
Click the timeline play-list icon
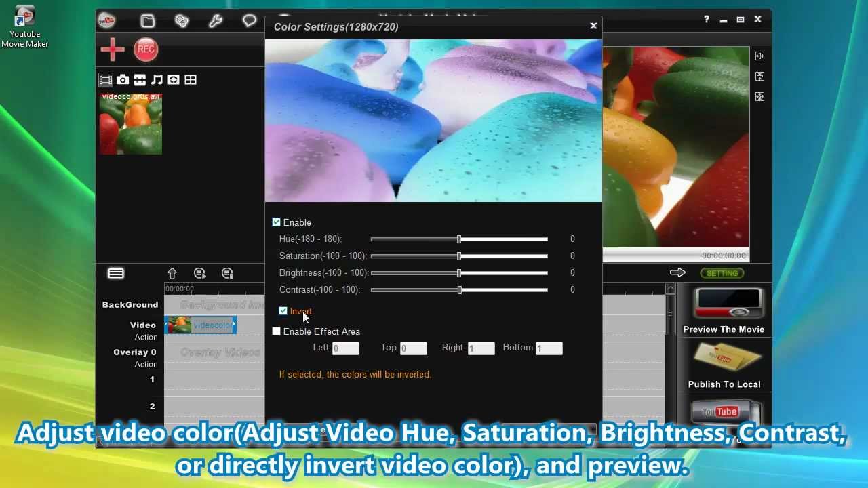pyautogui.click(x=199, y=273)
